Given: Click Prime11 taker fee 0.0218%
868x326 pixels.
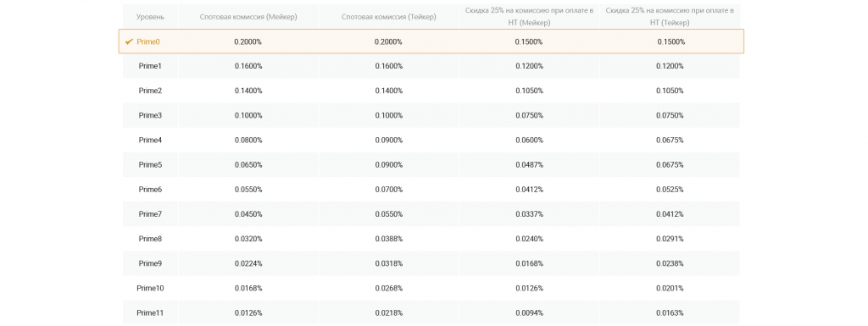Looking at the screenshot, I should pyautogui.click(x=388, y=312).
